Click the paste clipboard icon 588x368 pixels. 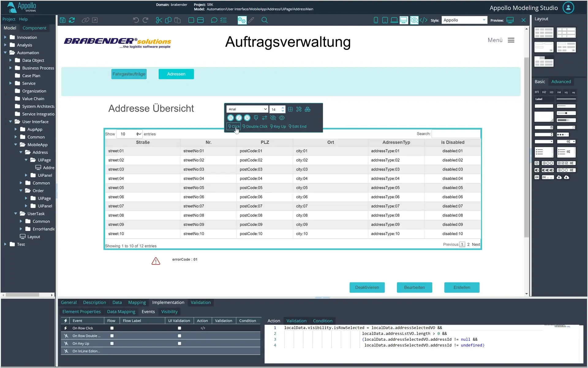pos(177,20)
